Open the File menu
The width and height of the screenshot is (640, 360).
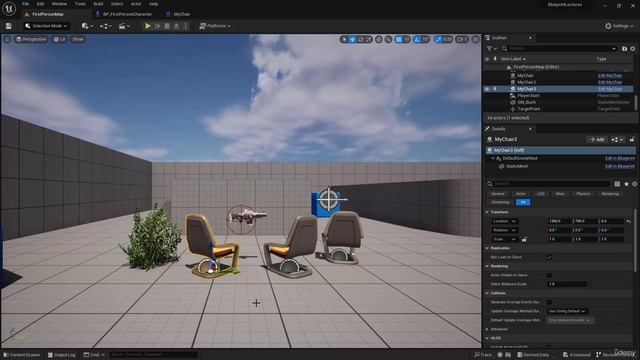pyautogui.click(x=25, y=4)
